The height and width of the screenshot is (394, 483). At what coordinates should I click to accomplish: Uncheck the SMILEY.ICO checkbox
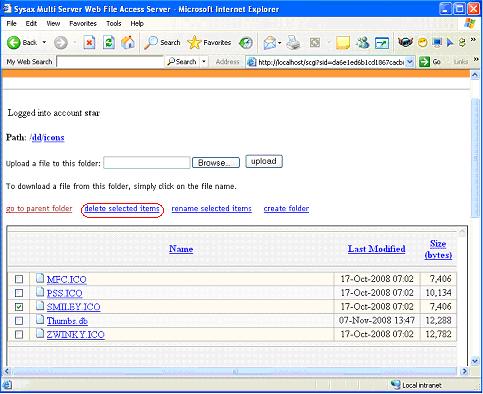19,307
